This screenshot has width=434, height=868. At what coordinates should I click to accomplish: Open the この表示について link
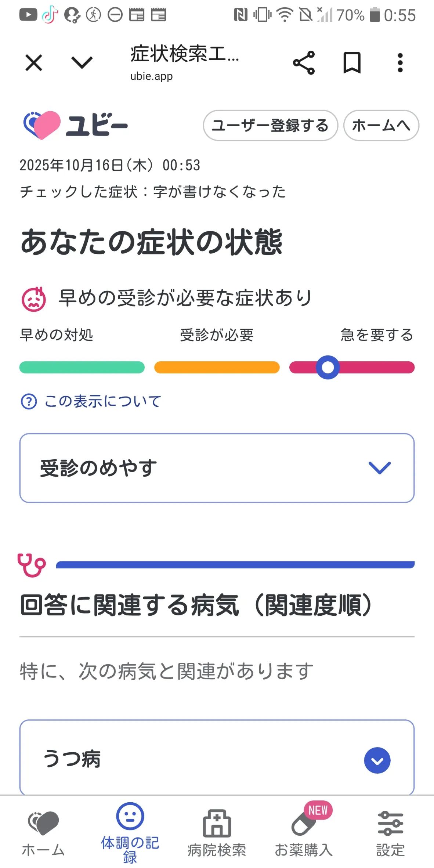(x=102, y=401)
